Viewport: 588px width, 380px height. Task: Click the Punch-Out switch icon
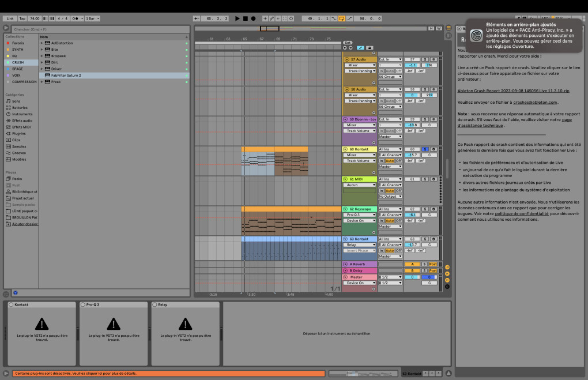[x=349, y=18]
